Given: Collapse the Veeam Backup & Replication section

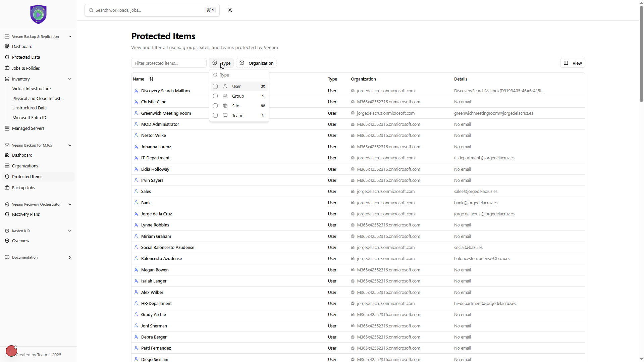Looking at the screenshot, I should point(70,37).
